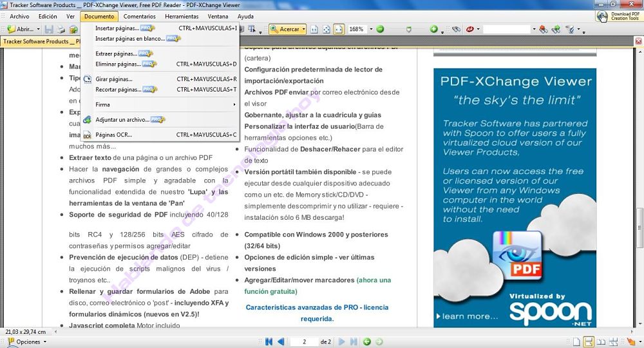Choose Eliminar páginas menu entry

[x=160, y=64]
